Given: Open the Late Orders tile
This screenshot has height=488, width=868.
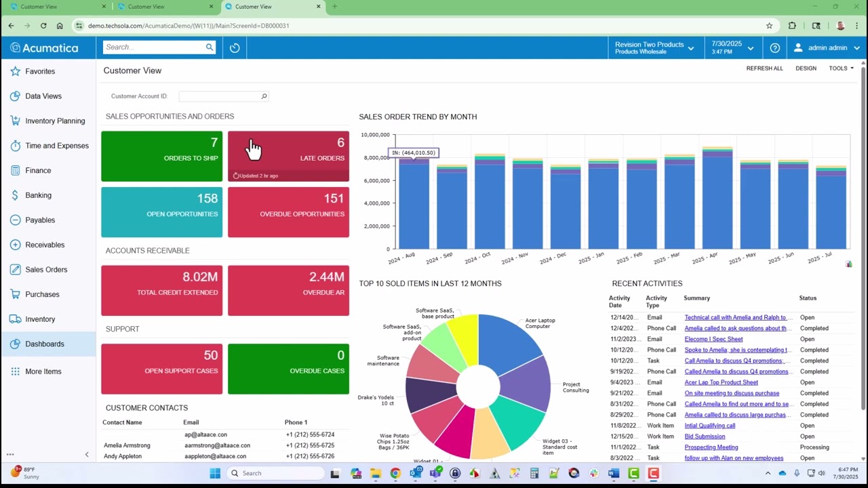Looking at the screenshot, I should click(288, 157).
